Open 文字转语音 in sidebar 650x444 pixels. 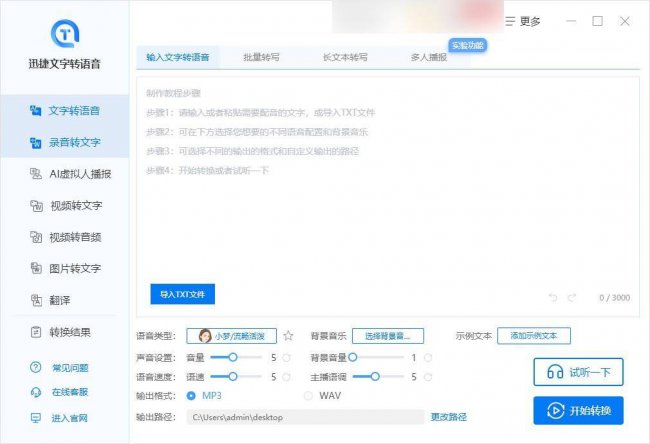click(x=65, y=111)
